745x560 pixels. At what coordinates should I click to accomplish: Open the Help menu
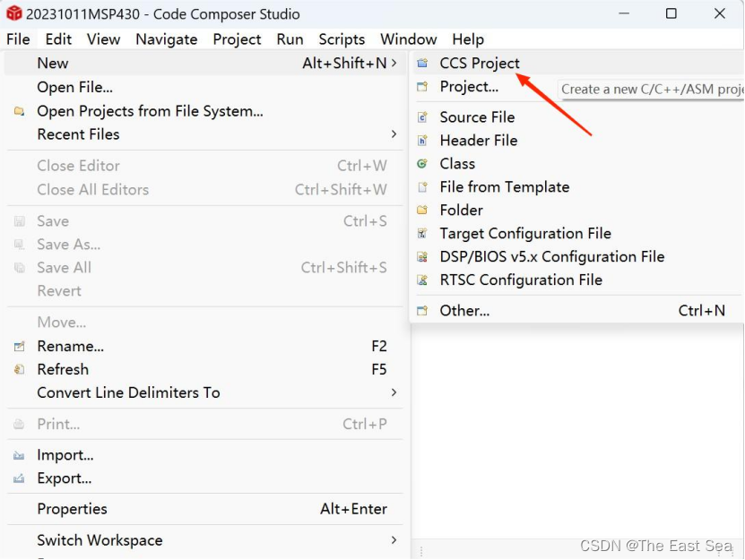(x=468, y=39)
